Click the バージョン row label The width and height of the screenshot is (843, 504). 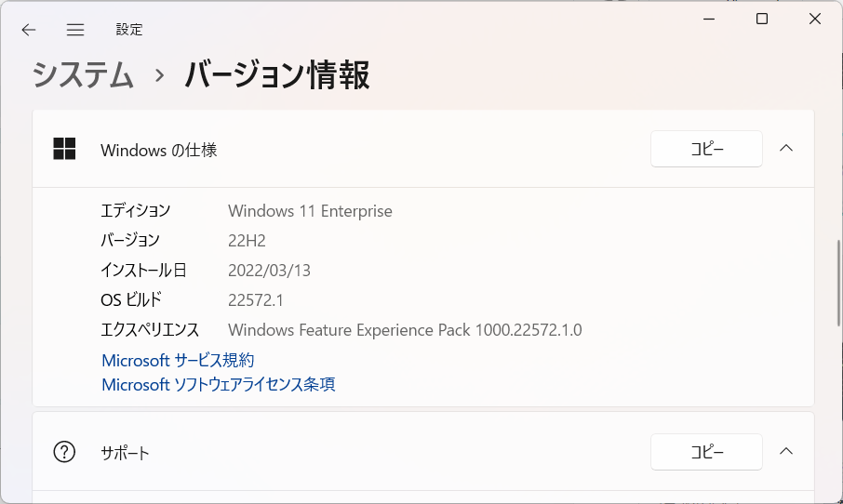tap(130, 240)
